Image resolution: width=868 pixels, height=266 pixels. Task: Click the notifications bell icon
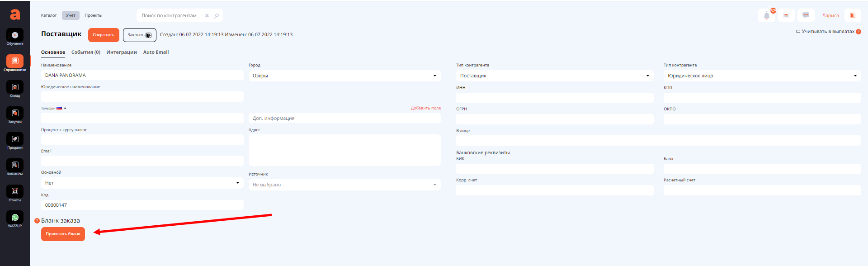coord(767,15)
